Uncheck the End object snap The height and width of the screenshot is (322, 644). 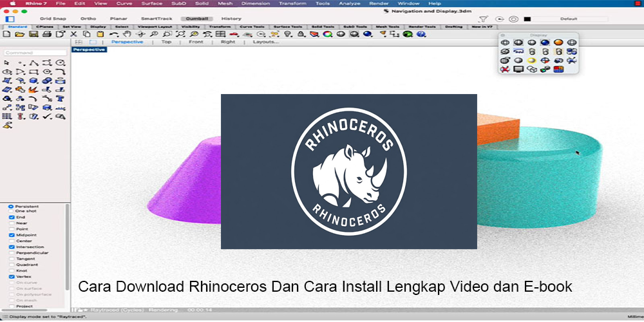(x=12, y=217)
